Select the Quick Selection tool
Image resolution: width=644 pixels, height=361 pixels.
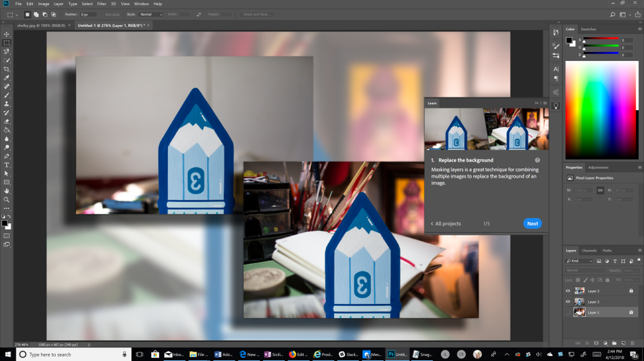pyautogui.click(x=7, y=60)
